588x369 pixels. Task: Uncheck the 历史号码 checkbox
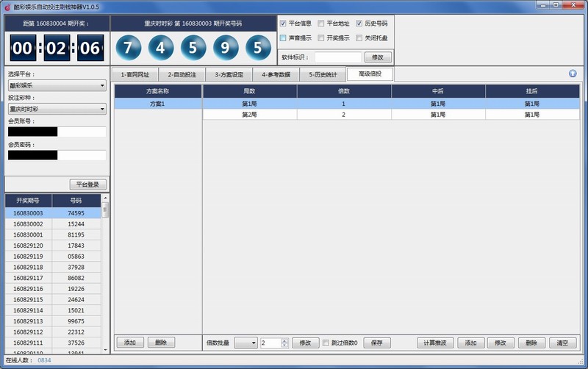click(x=359, y=24)
